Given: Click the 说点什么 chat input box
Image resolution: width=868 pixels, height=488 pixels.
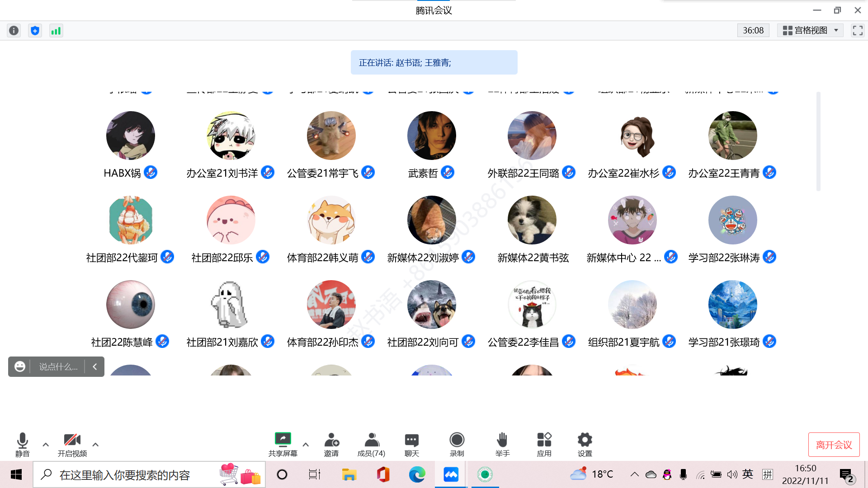Looking at the screenshot, I should pyautogui.click(x=58, y=366).
